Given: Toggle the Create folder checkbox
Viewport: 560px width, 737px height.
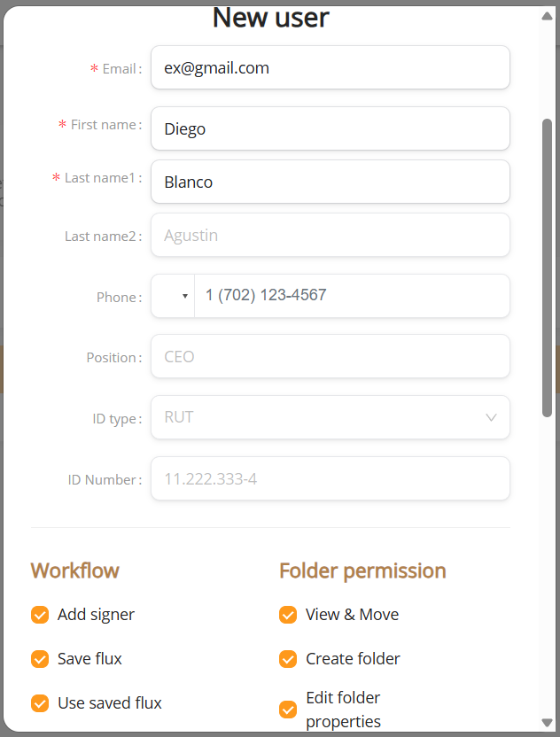Looking at the screenshot, I should [288, 659].
